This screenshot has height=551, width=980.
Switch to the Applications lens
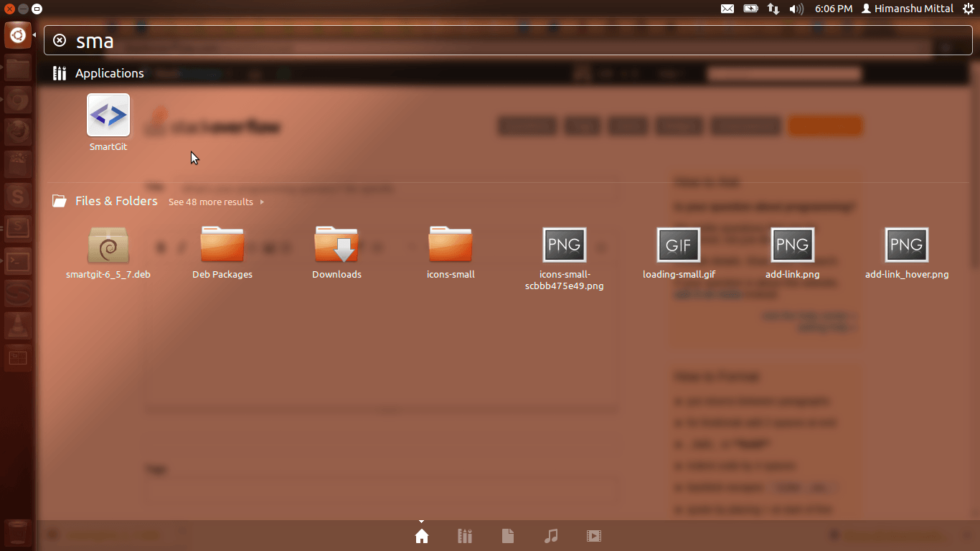coord(465,536)
